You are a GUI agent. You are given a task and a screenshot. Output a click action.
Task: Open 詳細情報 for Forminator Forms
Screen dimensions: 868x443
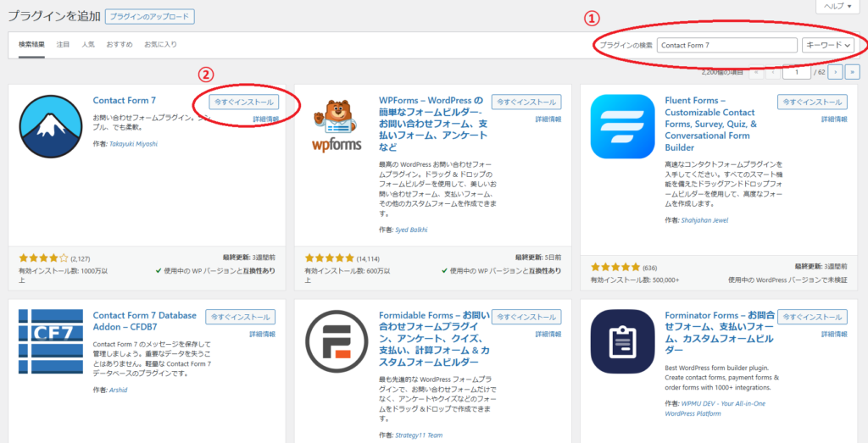834,334
